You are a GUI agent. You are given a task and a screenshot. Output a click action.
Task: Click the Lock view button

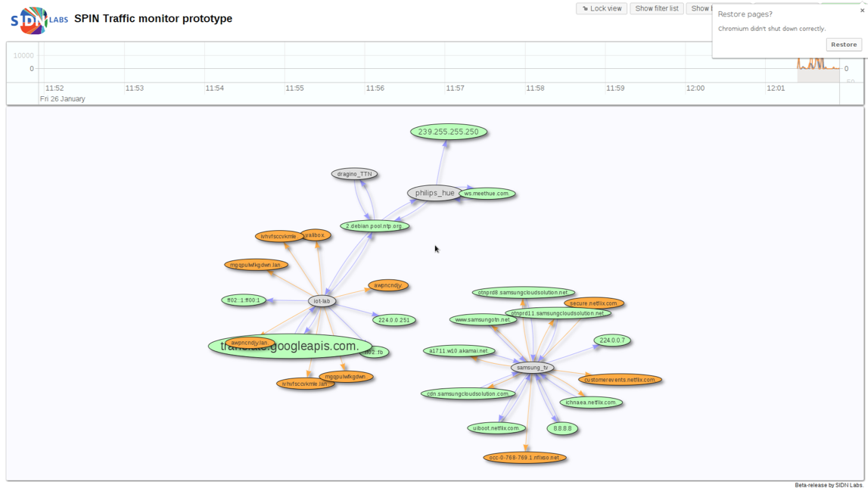pyautogui.click(x=601, y=8)
